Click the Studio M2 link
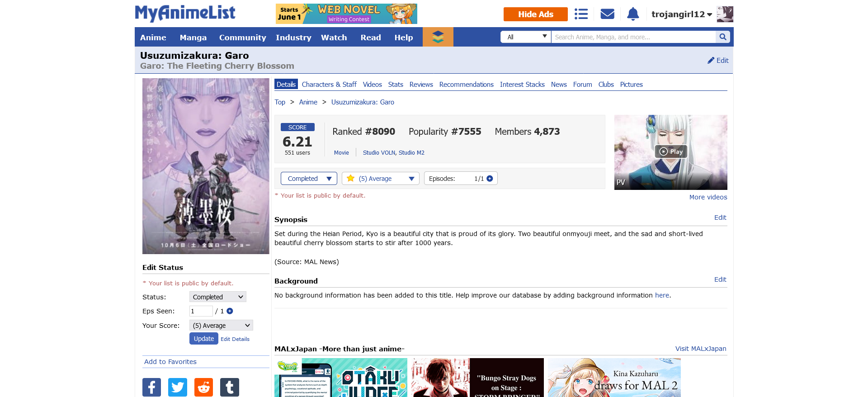This screenshot has width=868, height=397. [x=411, y=153]
